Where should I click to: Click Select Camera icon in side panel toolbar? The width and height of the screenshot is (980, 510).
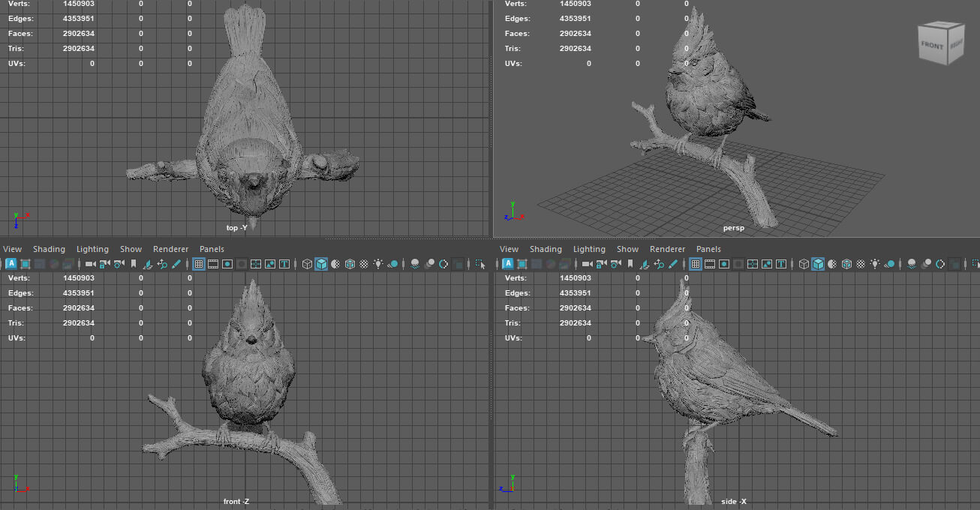click(x=587, y=264)
